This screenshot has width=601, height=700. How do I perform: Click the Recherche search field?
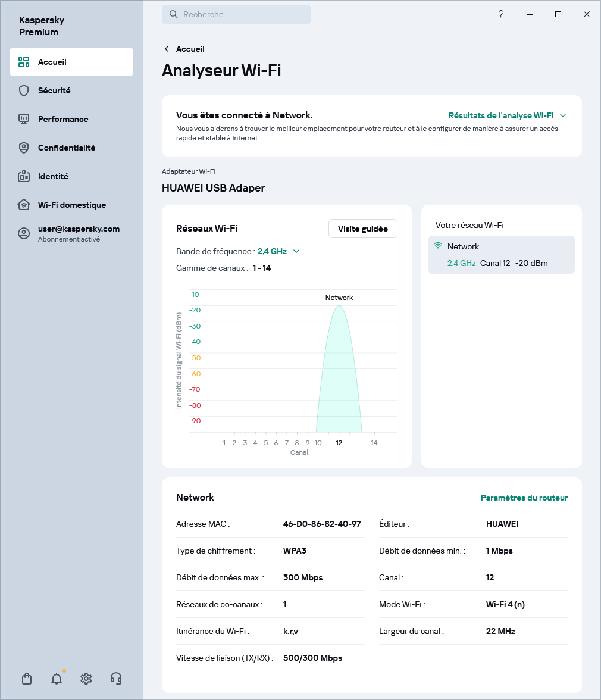click(x=236, y=14)
